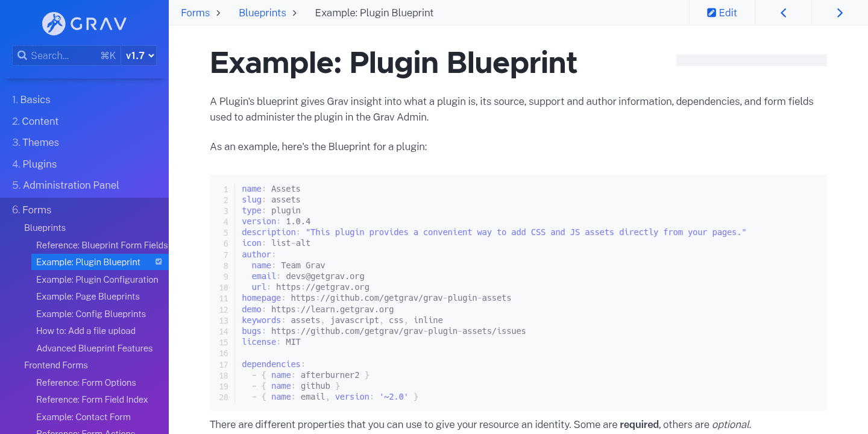Click the search magnifier icon

point(22,55)
